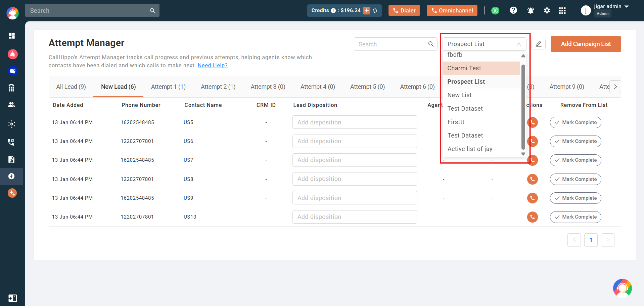This screenshot has height=306, width=644.
Task: Switch to Attempt 9 (0) tab
Action: click(567, 87)
